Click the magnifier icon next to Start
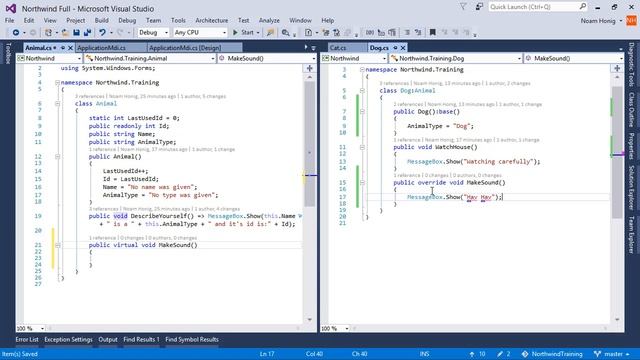Screen dimensions: 640x360 point(285,32)
